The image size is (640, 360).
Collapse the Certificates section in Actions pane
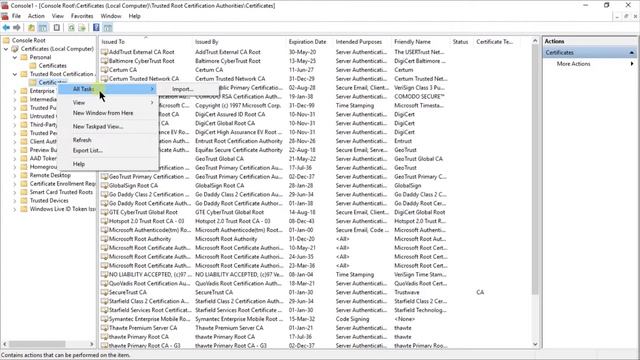coord(631,53)
